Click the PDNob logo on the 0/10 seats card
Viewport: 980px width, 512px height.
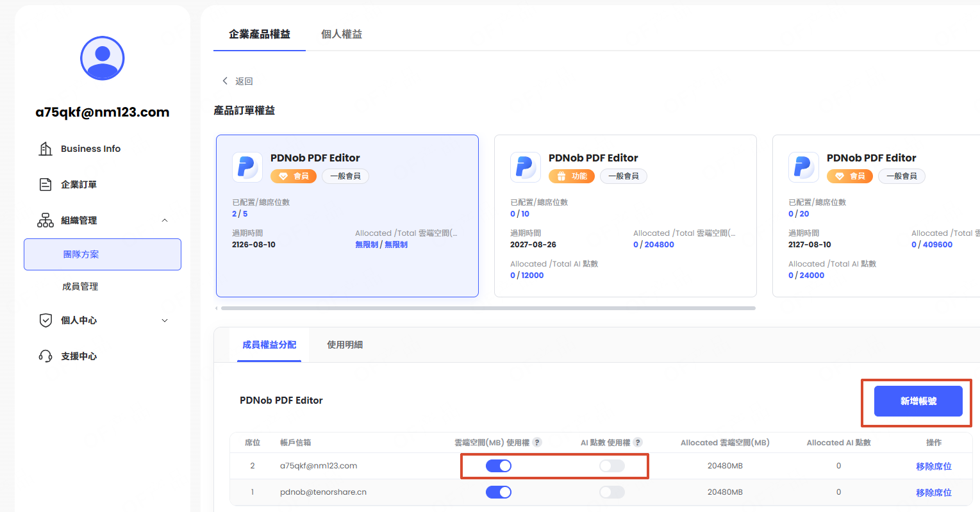pos(526,167)
